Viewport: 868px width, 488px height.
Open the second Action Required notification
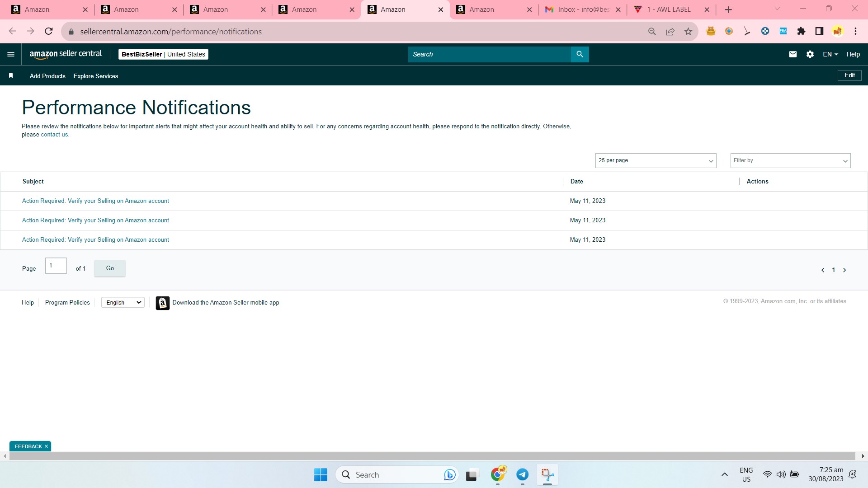point(95,221)
